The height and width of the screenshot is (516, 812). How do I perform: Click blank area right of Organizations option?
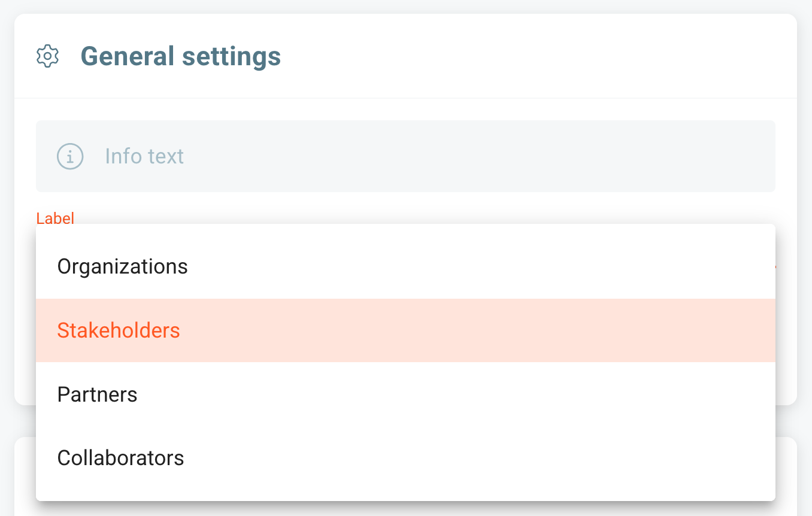479,266
